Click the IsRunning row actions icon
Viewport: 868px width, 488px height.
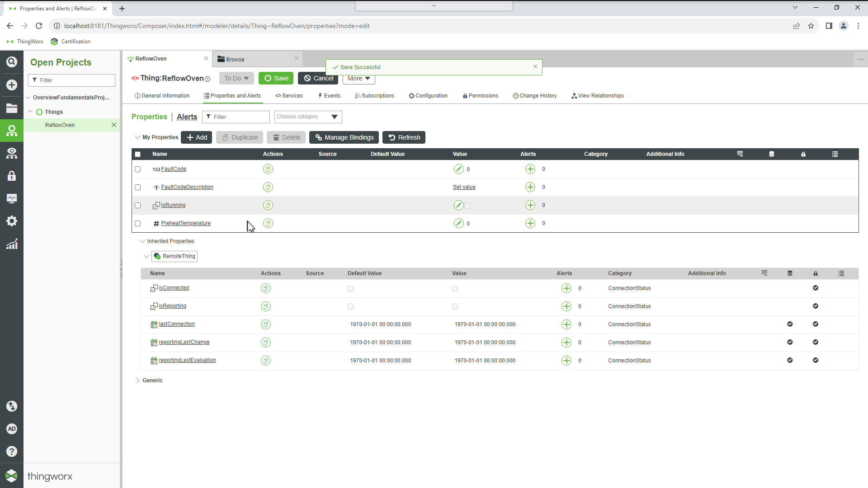[268, 205]
